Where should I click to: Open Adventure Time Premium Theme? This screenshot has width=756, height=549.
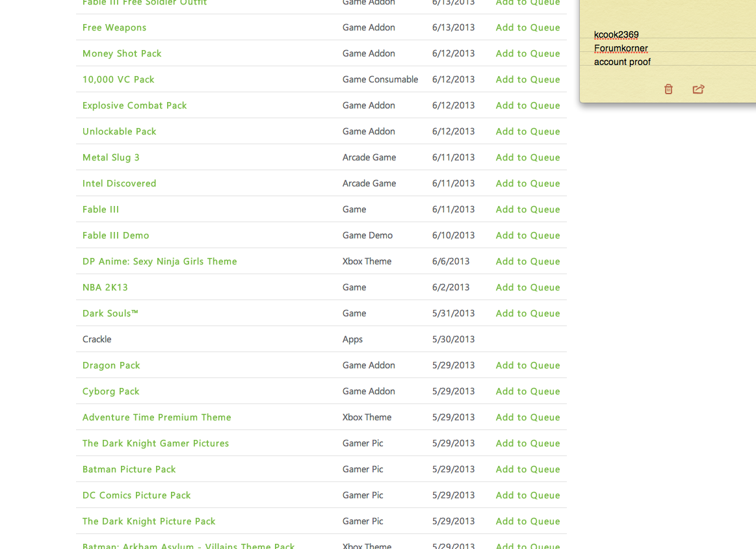click(157, 418)
